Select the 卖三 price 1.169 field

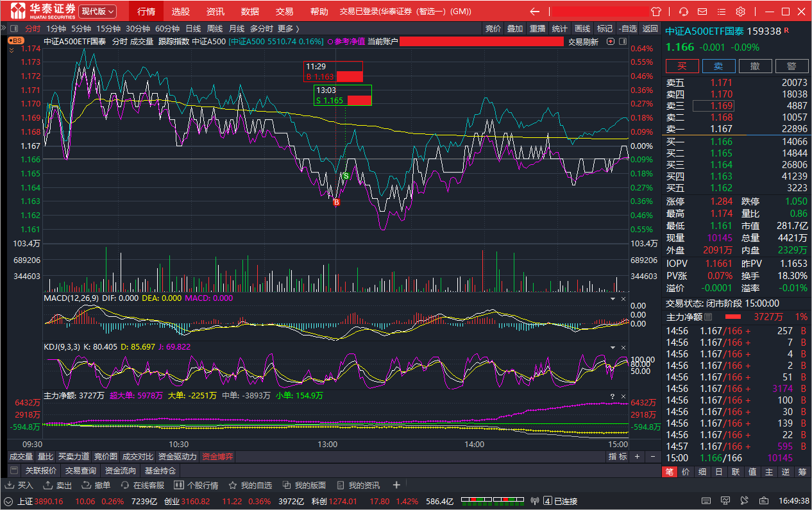pos(713,106)
